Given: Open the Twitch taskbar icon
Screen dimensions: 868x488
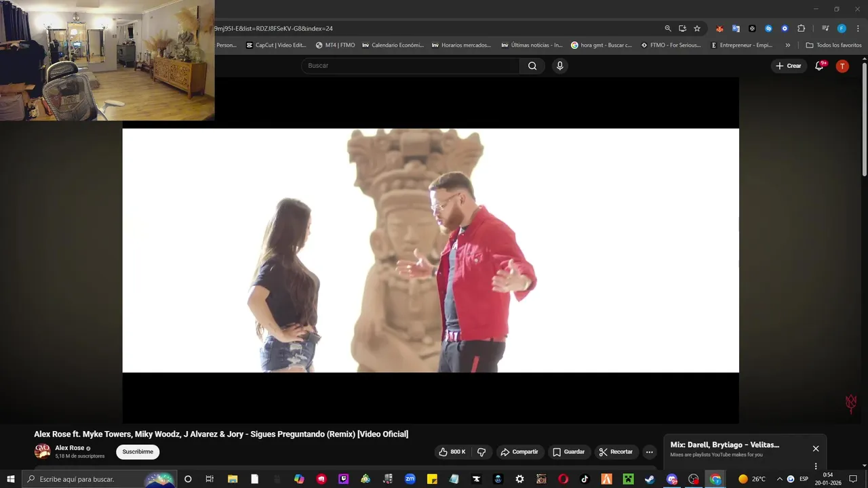Looking at the screenshot, I should [x=343, y=479].
